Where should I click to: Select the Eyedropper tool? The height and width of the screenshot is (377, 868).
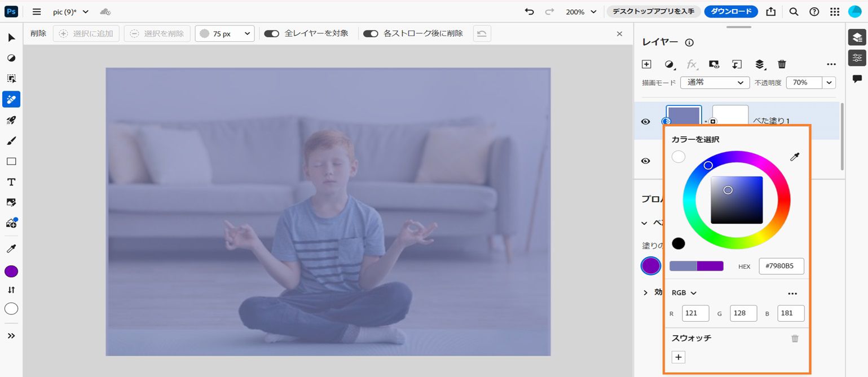coord(11,248)
